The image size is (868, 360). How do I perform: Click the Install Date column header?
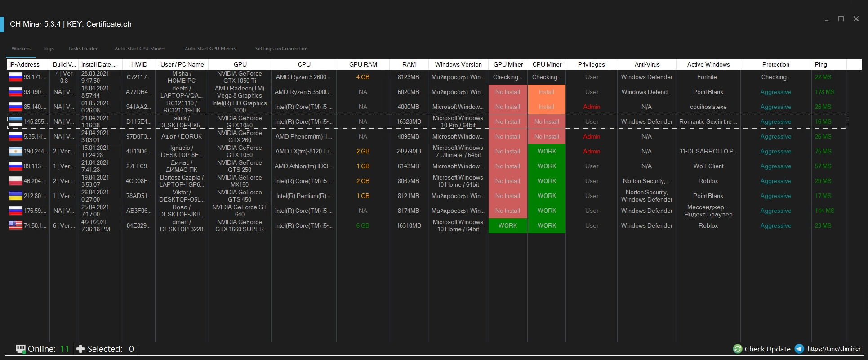pos(100,64)
